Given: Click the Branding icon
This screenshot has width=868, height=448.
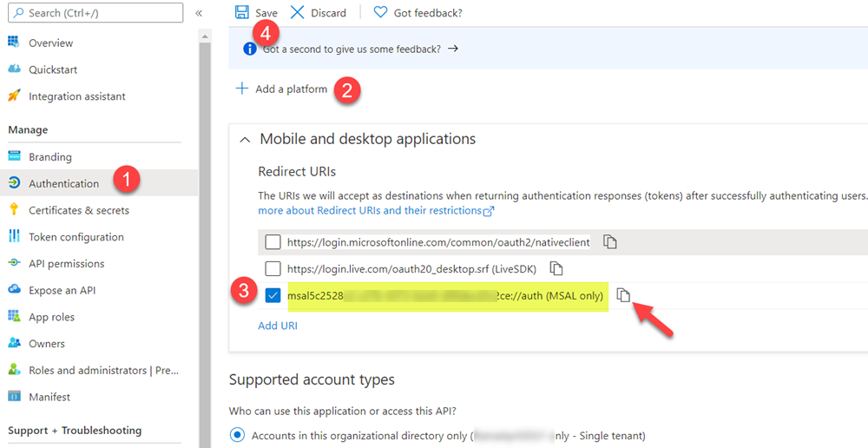Looking at the screenshot, I should 14,155.
